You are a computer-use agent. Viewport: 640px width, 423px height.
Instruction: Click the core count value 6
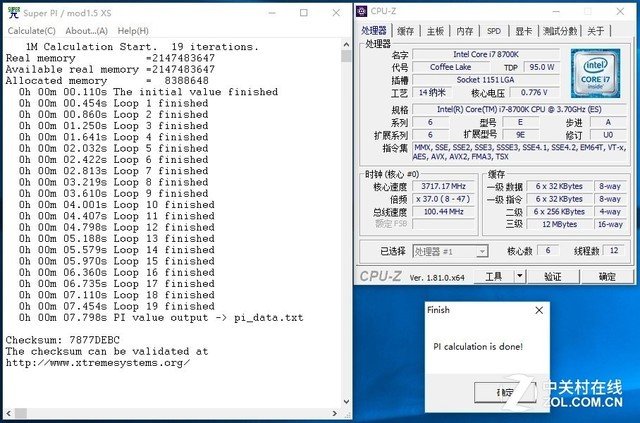(548, 250)
